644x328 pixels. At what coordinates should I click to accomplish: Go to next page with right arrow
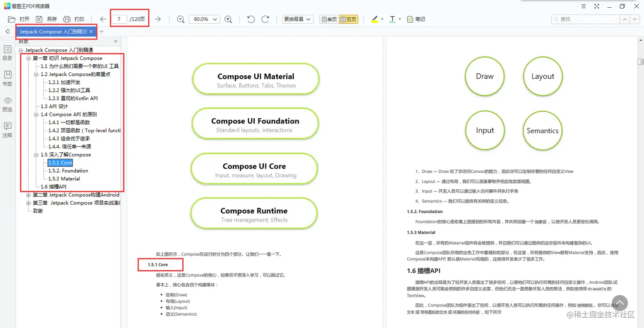coord(158,19)
